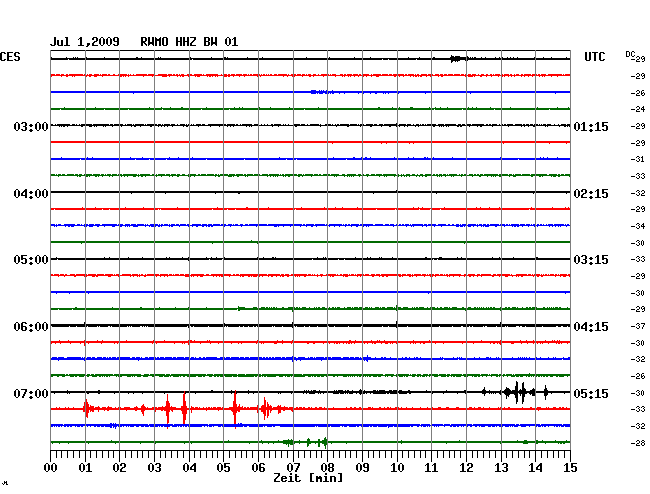Viewport: 650px width, 494px height.
Task: Select the "07:00" local time label
Action: point(31,393)
